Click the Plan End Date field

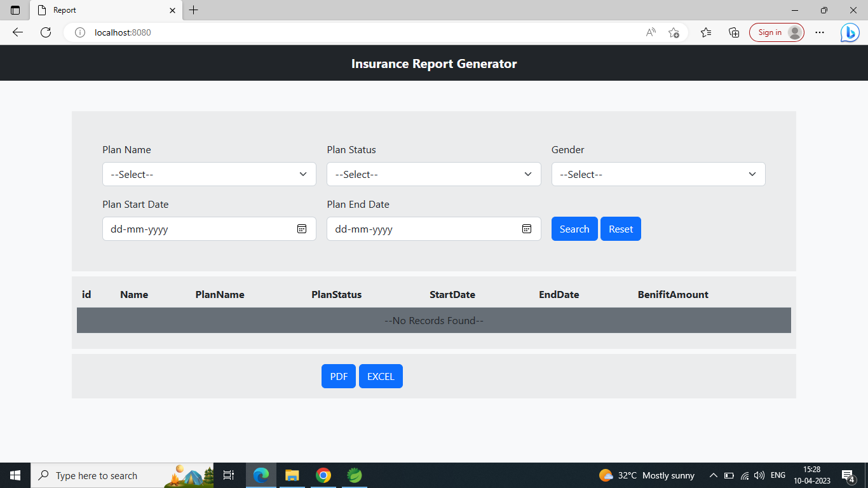pos(433,229)
